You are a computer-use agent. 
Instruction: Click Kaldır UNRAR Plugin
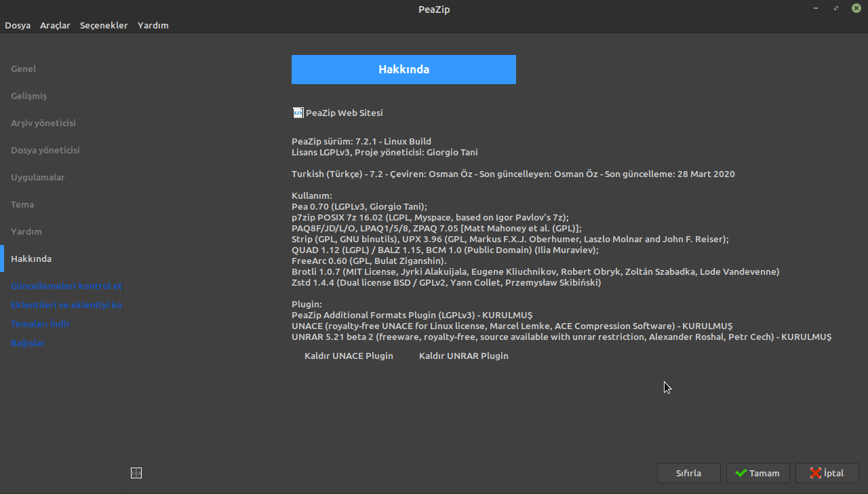(464, 356)
